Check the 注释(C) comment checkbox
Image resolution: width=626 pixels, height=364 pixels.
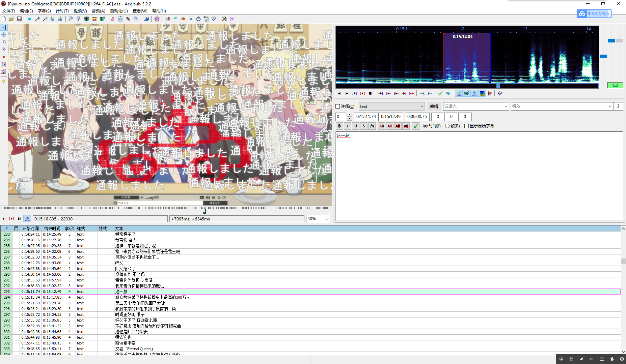(x=338, y=107)
